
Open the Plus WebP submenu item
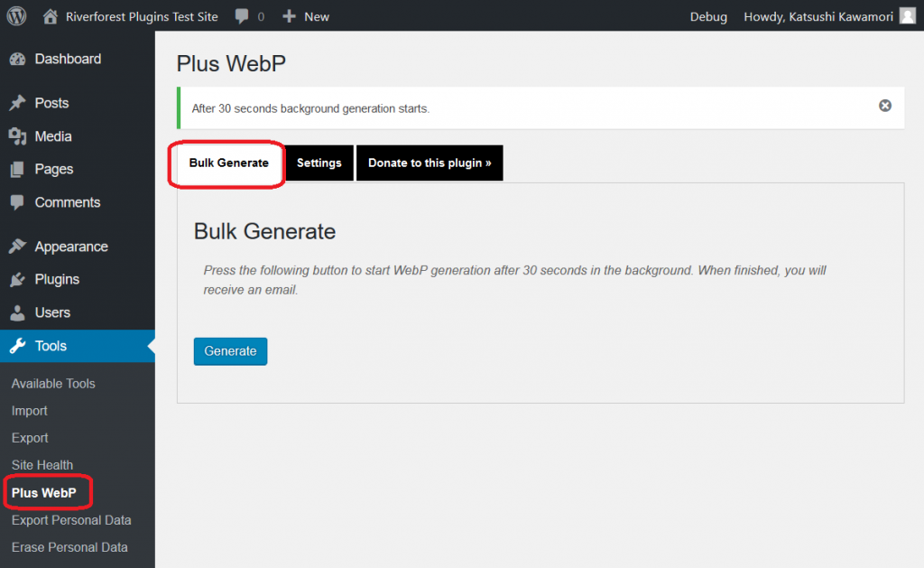[x=44, y=493]
